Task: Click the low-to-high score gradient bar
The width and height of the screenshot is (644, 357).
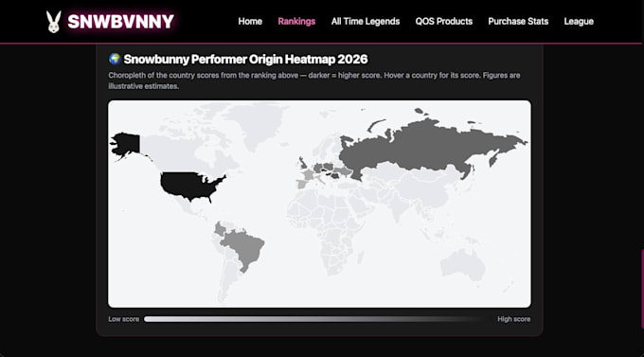Action: click(314, 319)
